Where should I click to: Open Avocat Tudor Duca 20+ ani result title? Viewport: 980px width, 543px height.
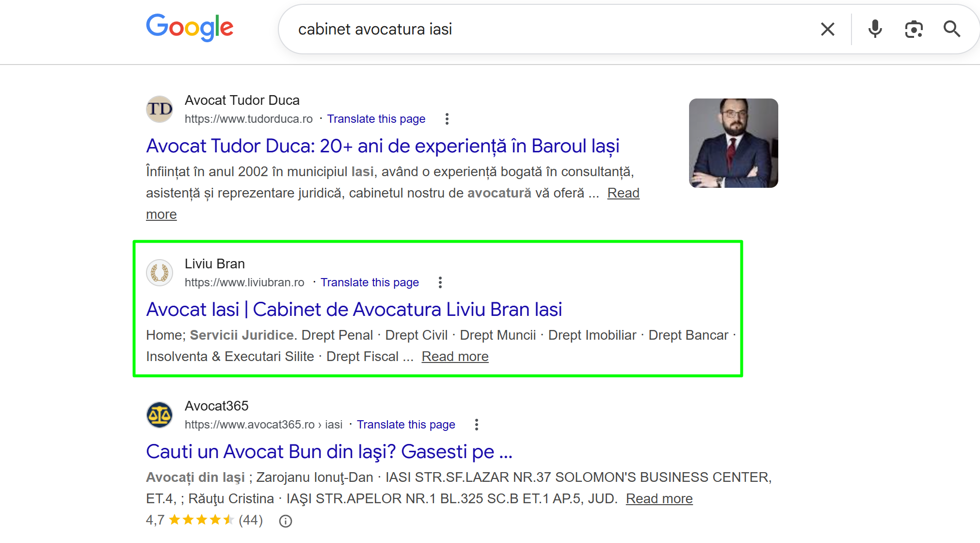tap(383, 146)
